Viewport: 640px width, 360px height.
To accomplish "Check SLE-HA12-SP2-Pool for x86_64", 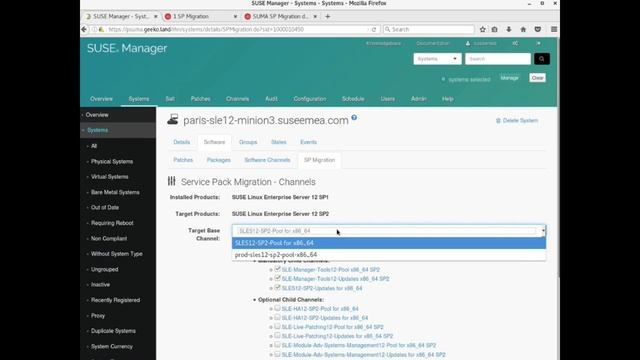I will pyautogui.click(x=278, y=308).
